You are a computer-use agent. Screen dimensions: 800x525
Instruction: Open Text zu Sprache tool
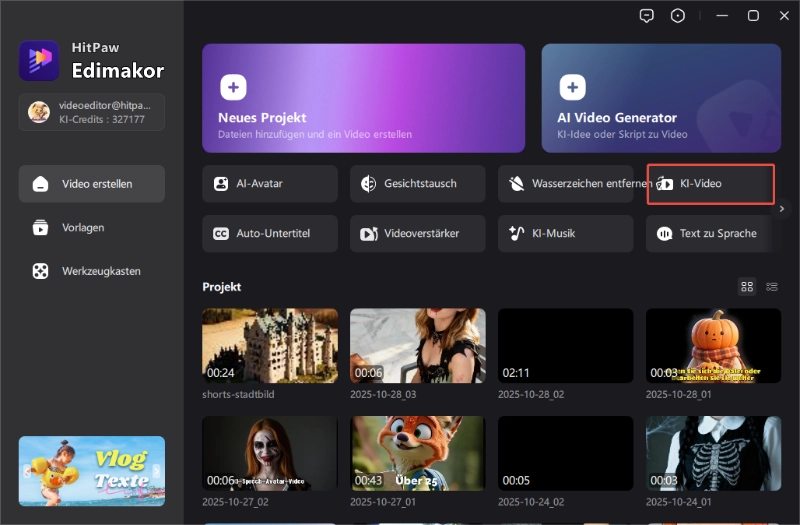(713, 233)
